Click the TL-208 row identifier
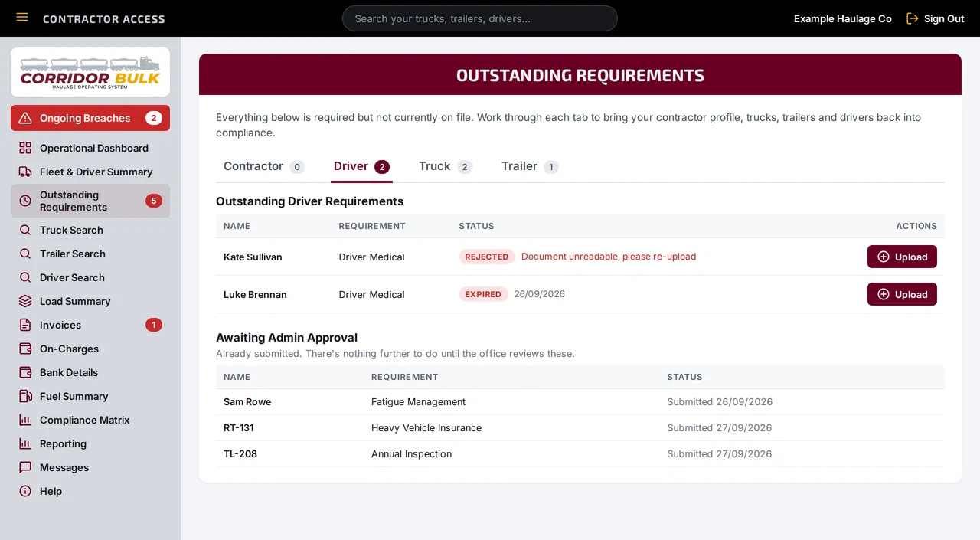 click(x=240, y=453)
